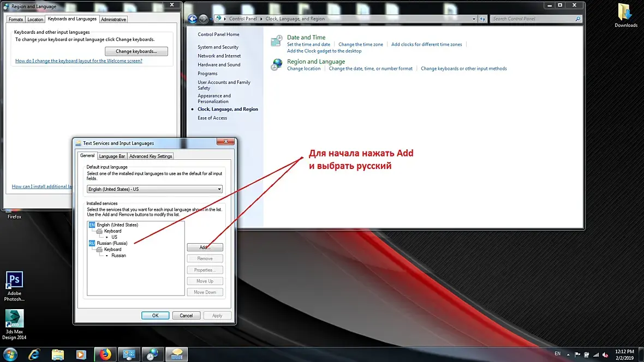Image resolution: width=644 pixels, height=362 pixels.
Task: Open Windows Explorer from taskbar
Action: coord(57,354)
